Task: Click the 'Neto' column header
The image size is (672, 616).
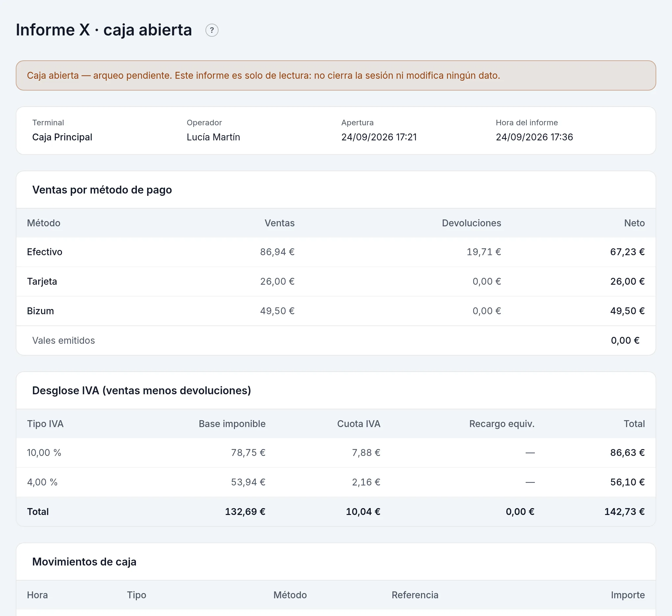Action: click(634, 223)
